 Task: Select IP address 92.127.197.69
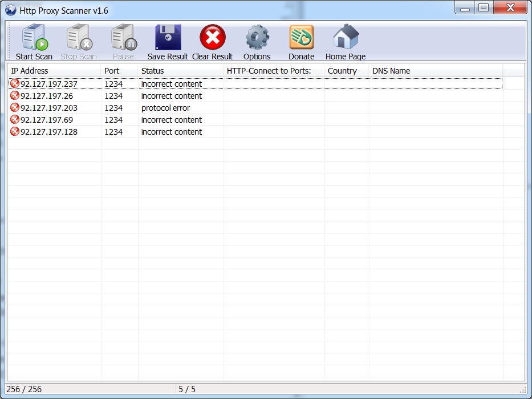coord(47,120)
